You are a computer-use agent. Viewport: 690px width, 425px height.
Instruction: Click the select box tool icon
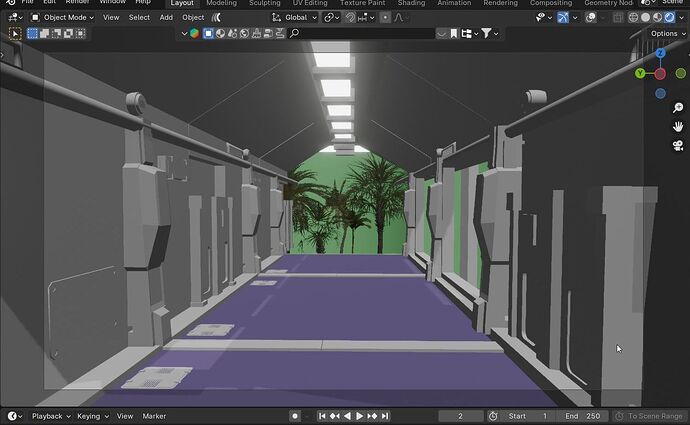pos(15,34)
